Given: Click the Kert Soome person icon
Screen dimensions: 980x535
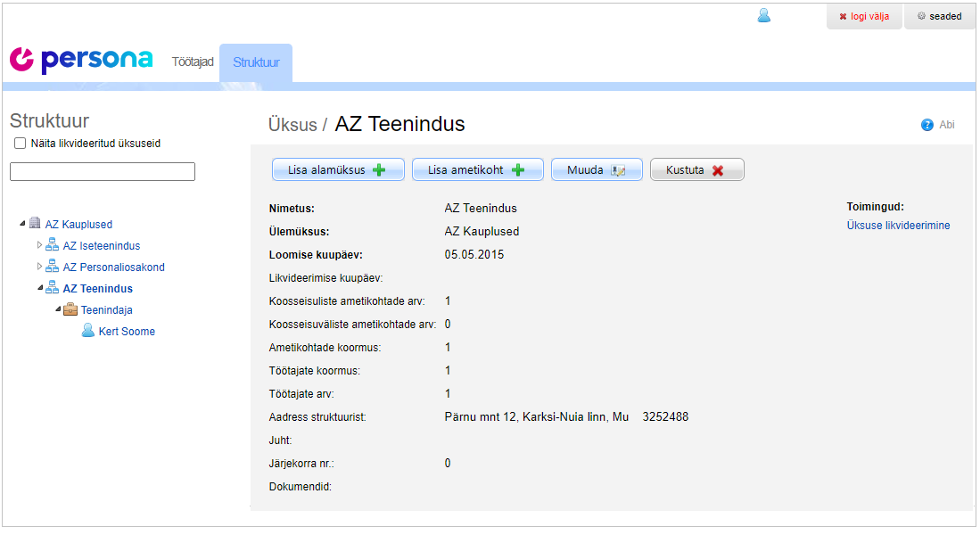Looking at the screenshot, I should [x=88, y=331].
